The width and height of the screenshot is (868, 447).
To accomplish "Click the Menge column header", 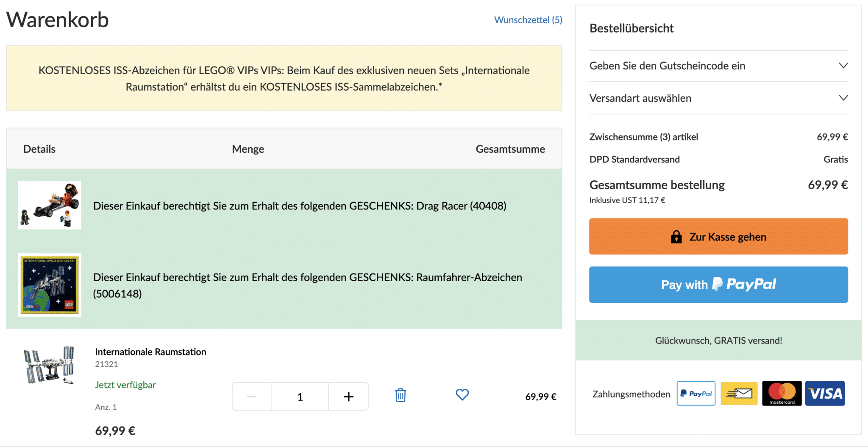I will click(248, 149).
